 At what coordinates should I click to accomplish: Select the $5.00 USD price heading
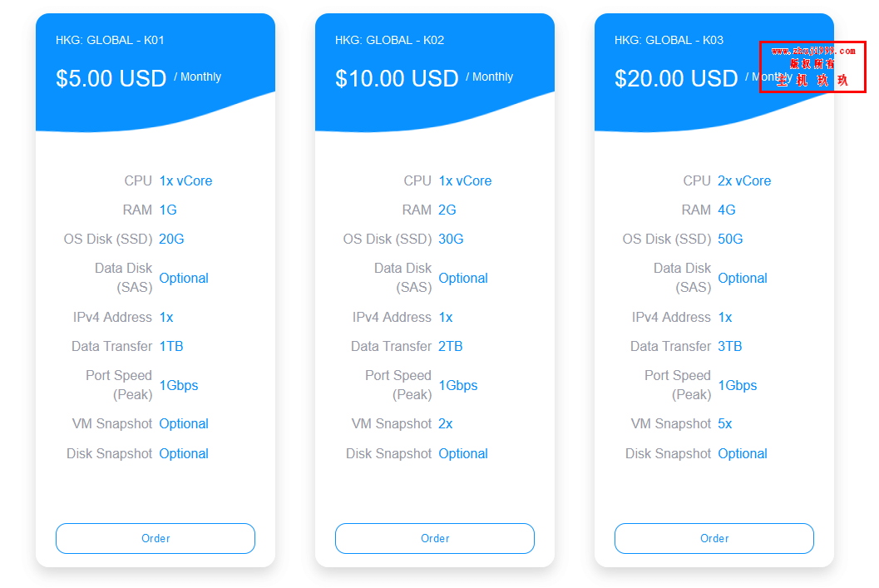pyautogui.click(x=111, y=78)
